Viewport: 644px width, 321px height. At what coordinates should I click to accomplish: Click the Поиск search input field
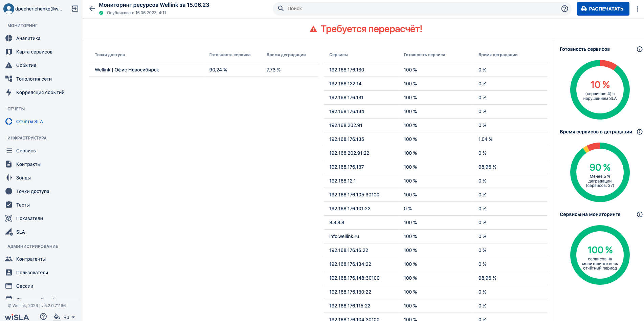coord(422,8)
